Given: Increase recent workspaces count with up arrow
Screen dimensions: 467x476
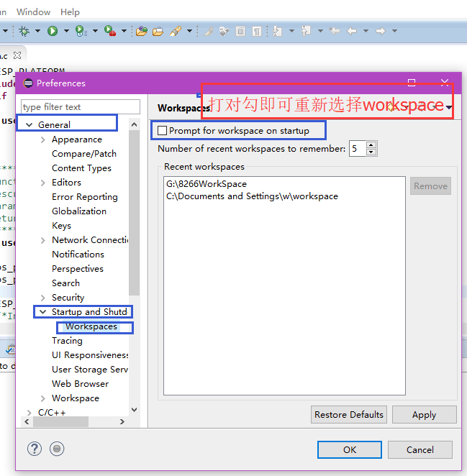Looking at the screenshot, I should click(x=371, y=145).
